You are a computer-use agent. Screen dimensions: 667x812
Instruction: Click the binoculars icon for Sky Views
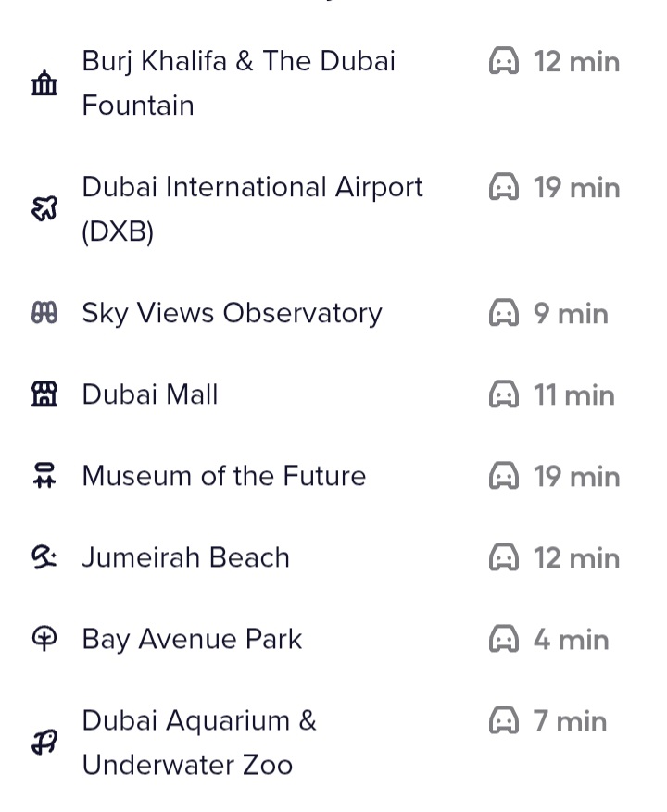44,314
